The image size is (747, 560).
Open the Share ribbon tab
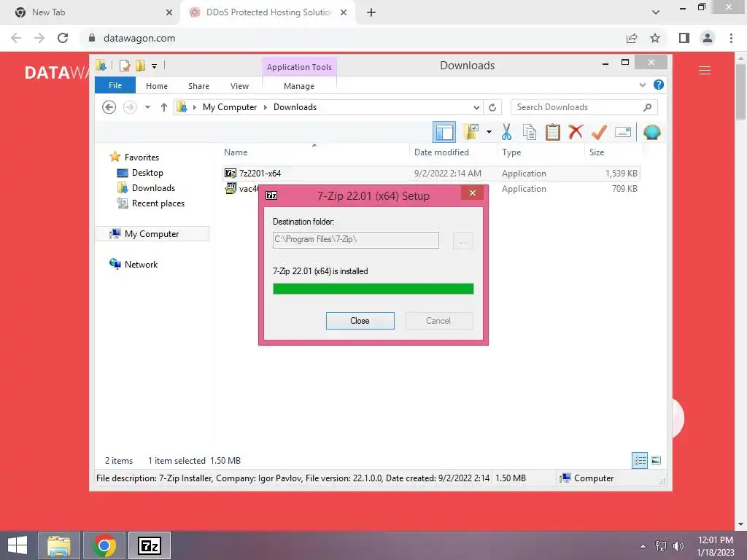tap(198, 86)
